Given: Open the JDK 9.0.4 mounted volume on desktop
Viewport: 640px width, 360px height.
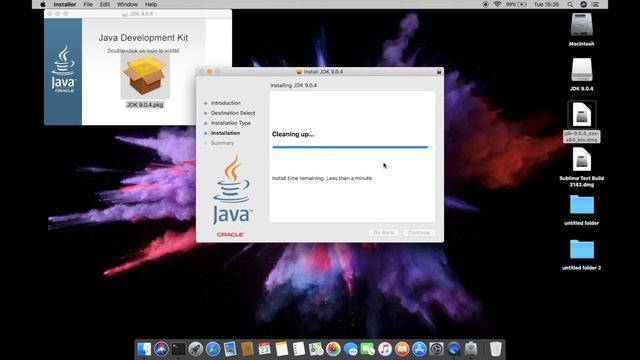Looking at the screenshot, I should (x=582, y=70).
